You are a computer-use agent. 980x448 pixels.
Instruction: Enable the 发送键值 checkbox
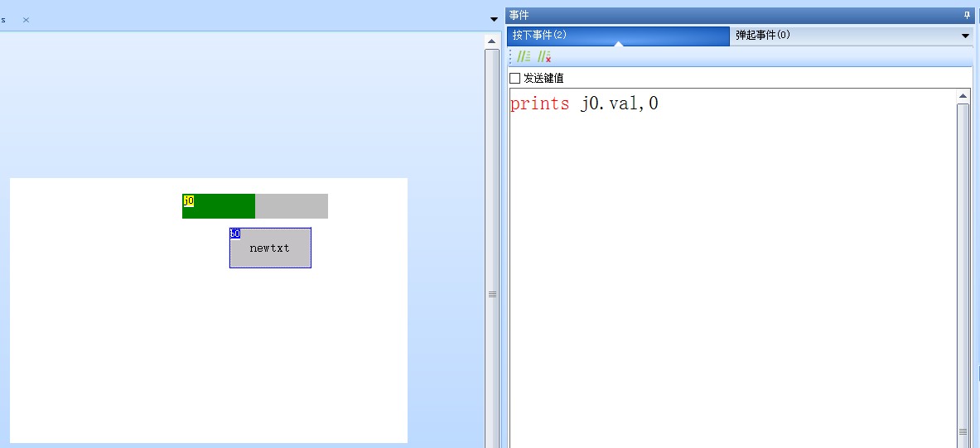pos(515,79)
